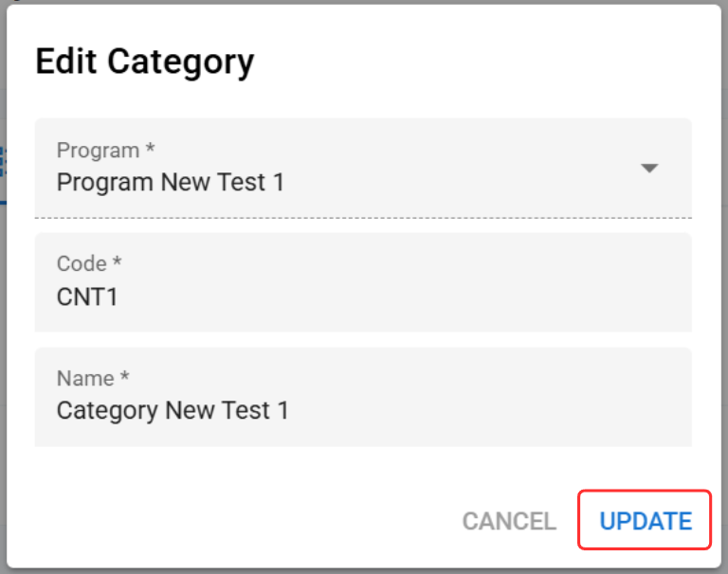Viewport: 728px width, 574px height.
Task: Click blank dialog area left of CANCEL
Action: (237, 521)
